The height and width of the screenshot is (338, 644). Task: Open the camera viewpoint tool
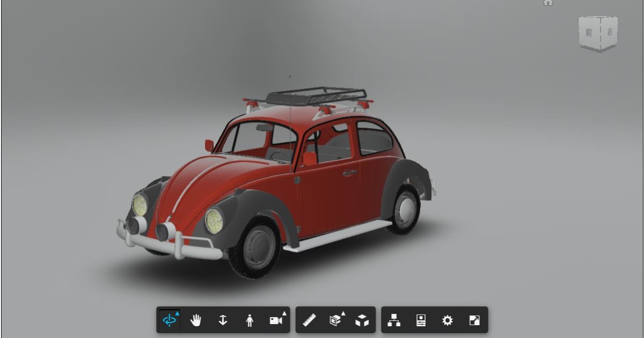(275, 320)
